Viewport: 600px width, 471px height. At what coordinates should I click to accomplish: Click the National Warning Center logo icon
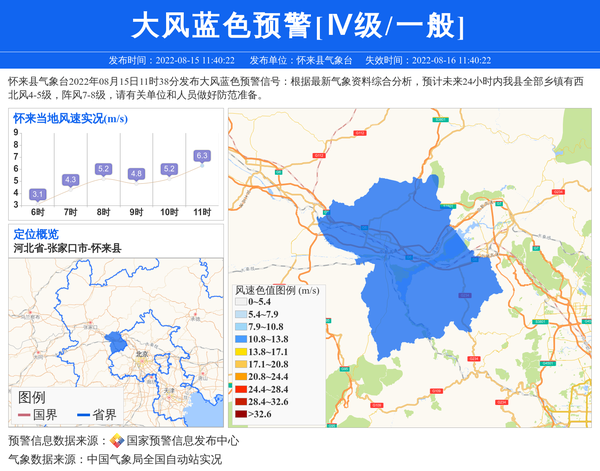point(116,441)
